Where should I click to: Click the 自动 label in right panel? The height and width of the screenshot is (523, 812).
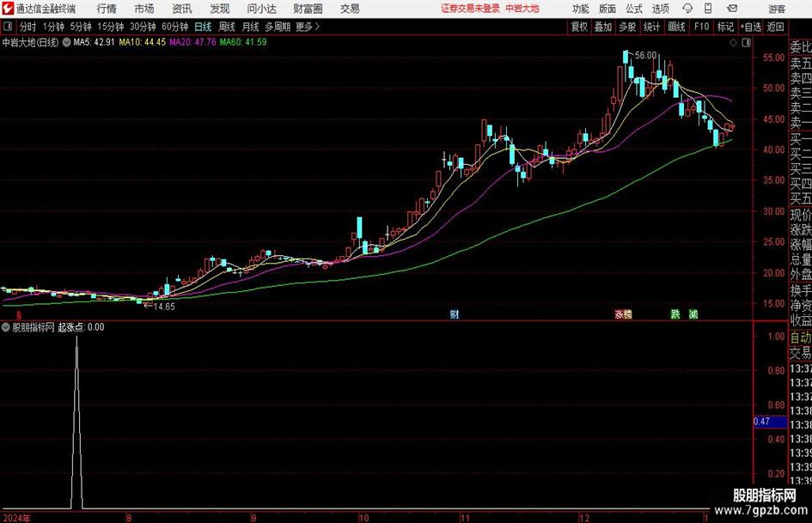click(x=801, y=338)
